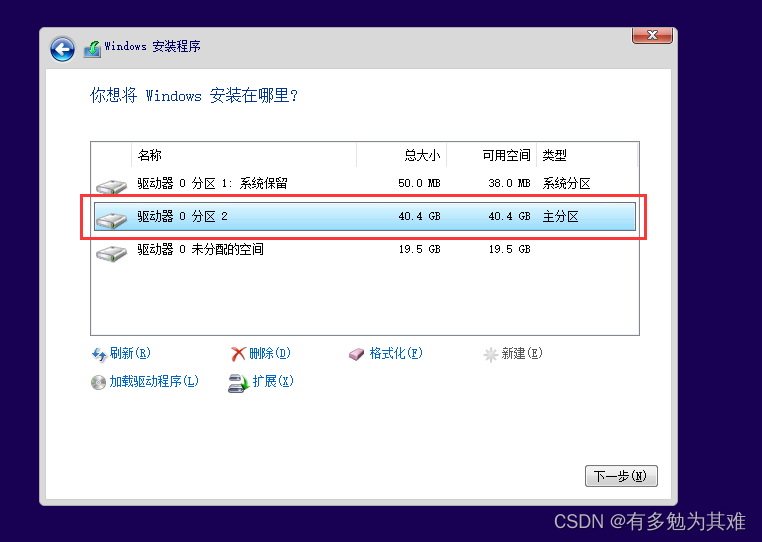Click the red X delete icon
This screenshot has height=542, width=762.
pyautogui.click(x=238, y=354)
